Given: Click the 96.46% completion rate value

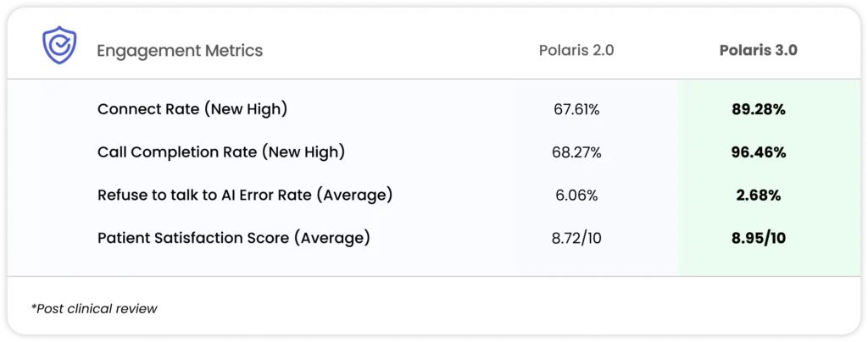Looking at the screenshot, I should 759,152.
